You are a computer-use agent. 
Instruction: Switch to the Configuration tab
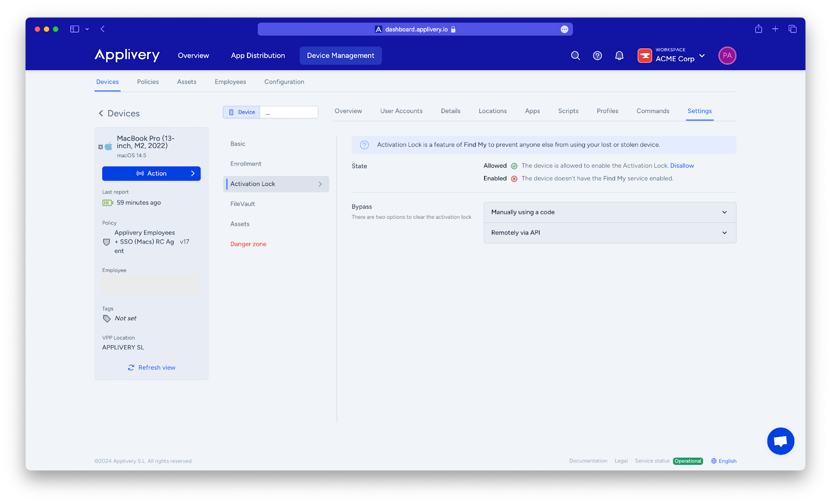(284, 82)
